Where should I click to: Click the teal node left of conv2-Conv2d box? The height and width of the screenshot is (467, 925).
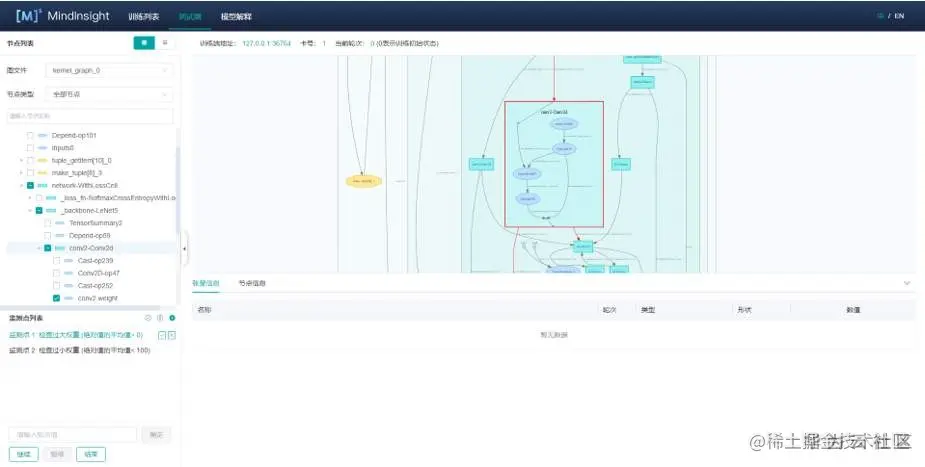point(481,164)
